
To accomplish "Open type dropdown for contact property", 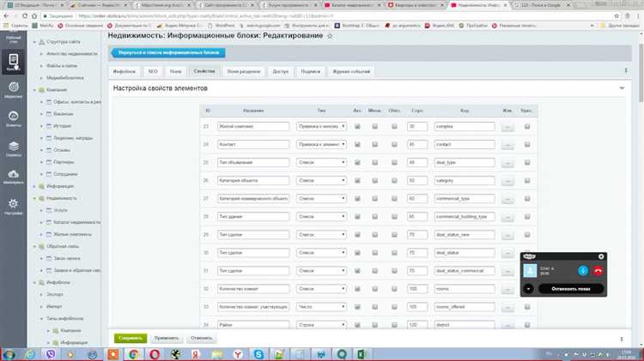I will (322, 145).
